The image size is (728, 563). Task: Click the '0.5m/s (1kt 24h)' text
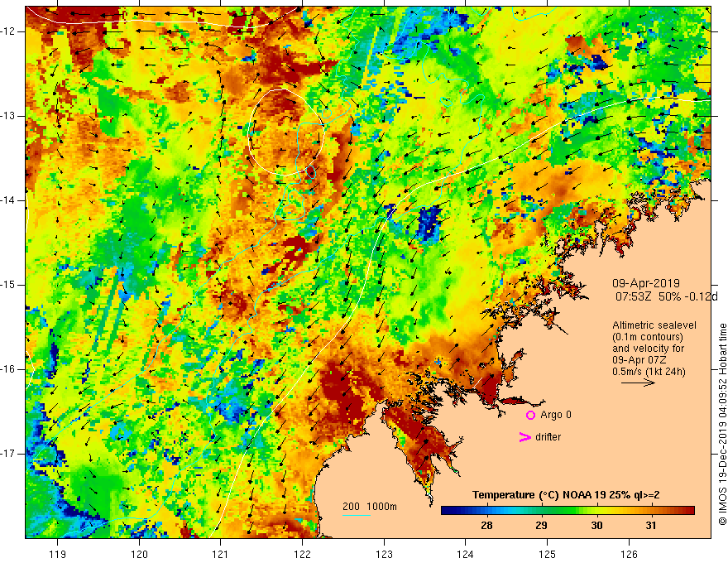click(x=649, y=372)
